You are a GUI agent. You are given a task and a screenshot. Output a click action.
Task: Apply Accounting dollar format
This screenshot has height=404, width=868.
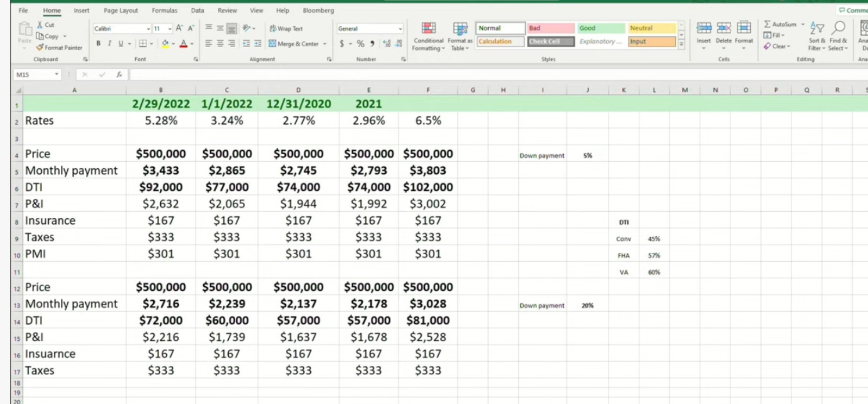tap(342, 43)
